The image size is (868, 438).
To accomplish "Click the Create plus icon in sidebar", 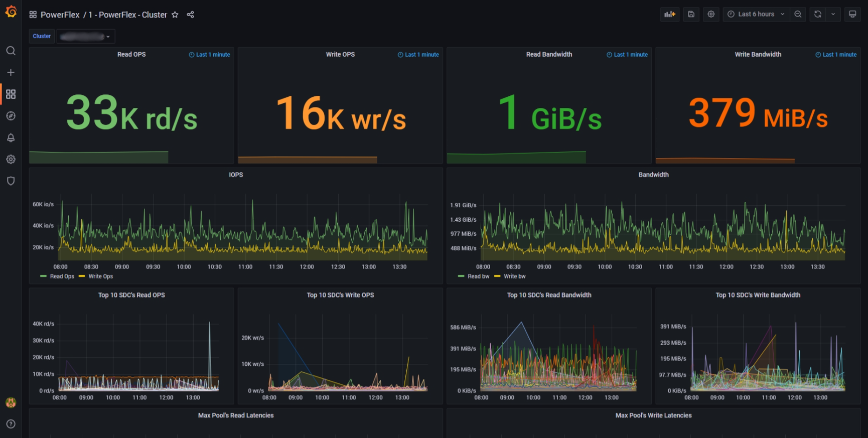I will [11, 72].
